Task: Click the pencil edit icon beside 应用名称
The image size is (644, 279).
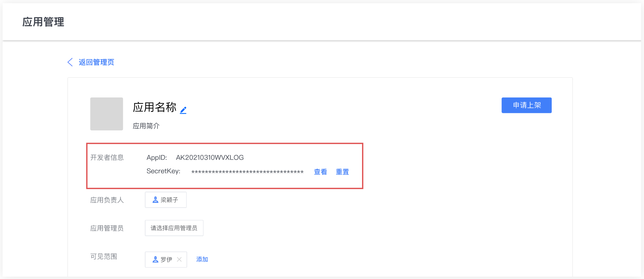Action: (183, 110)
